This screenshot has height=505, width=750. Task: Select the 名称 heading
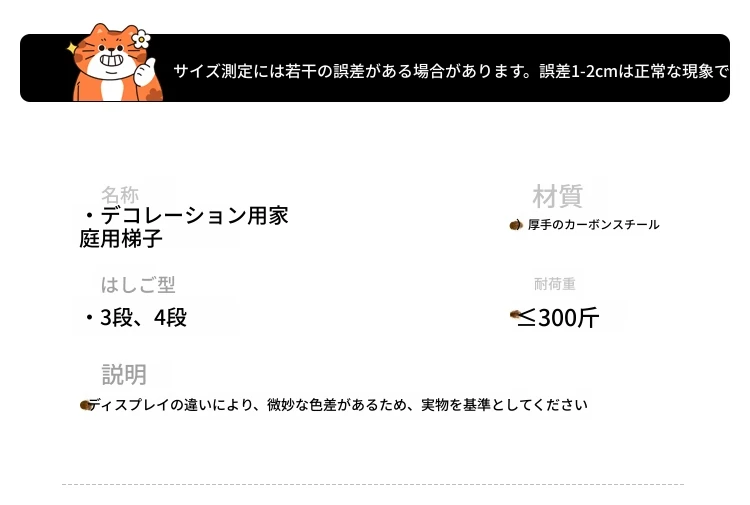(x=120, y=194)
